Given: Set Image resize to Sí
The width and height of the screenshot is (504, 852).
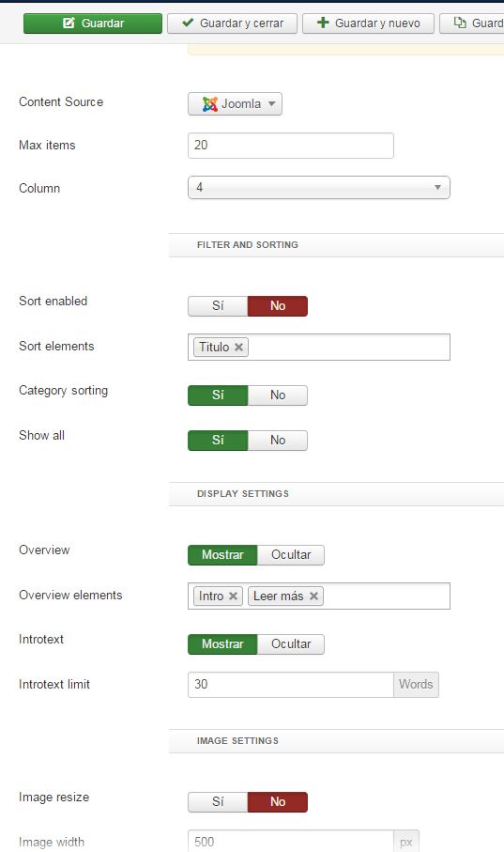Looking at the screenshot, I should (218, 802).
